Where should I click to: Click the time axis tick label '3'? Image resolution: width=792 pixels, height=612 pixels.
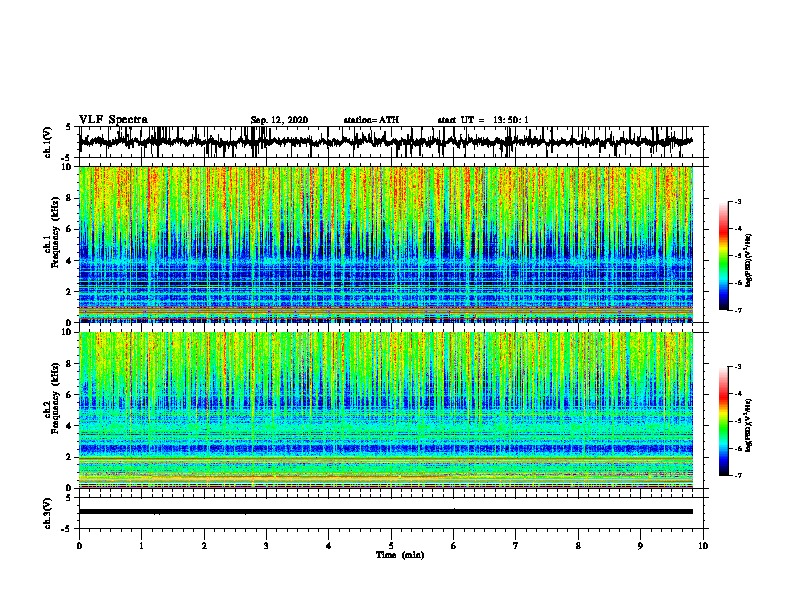[266, 546]
